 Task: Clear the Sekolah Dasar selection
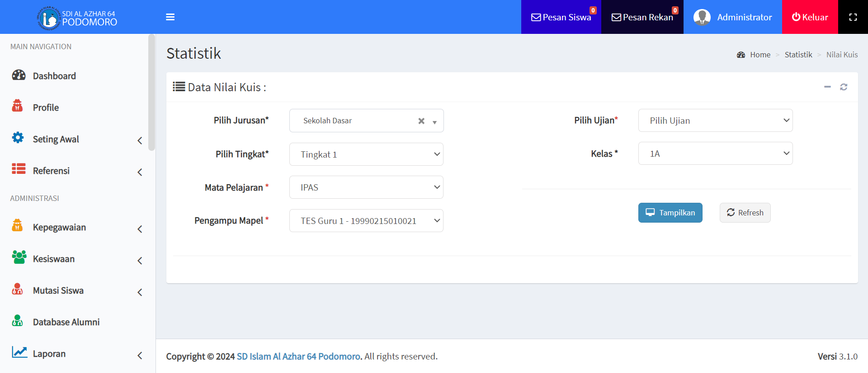tap(421, 121)
